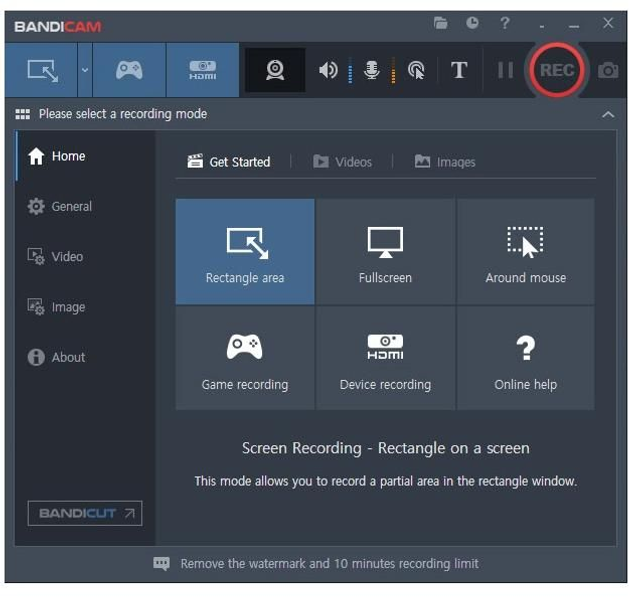
Task: Take a screenshot with camera icon
Action: coord(607,70)
